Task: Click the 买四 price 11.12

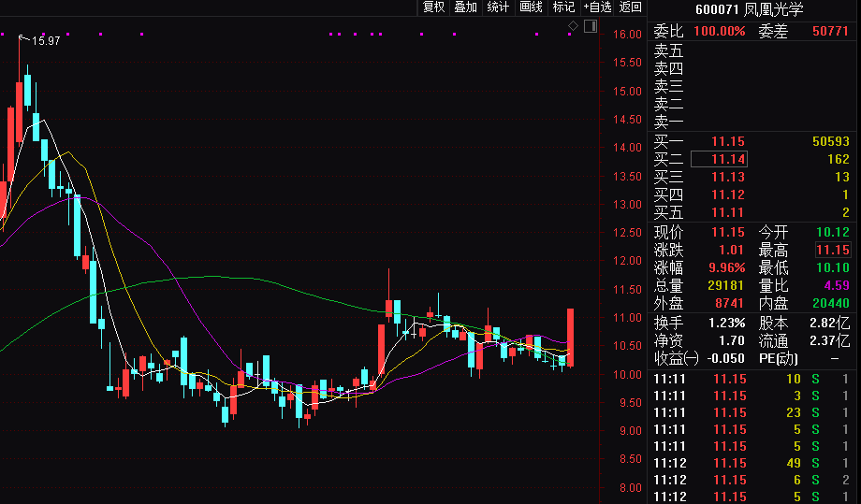Action: 728,194
